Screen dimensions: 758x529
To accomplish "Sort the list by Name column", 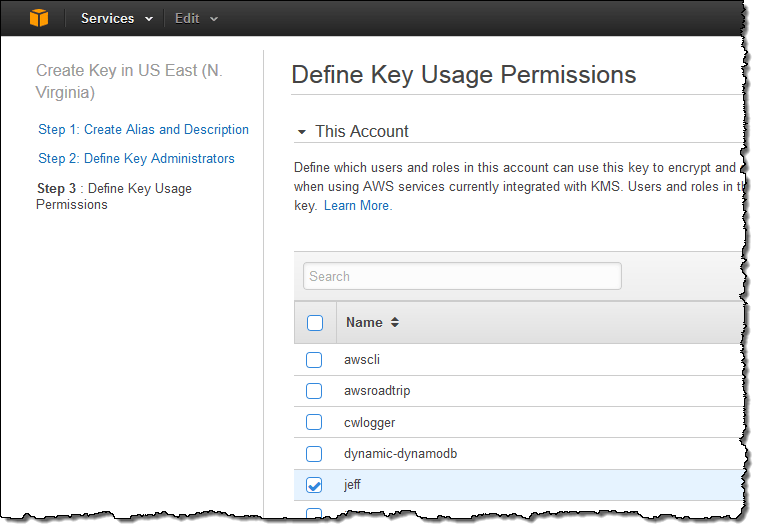I will click(372, 322).
